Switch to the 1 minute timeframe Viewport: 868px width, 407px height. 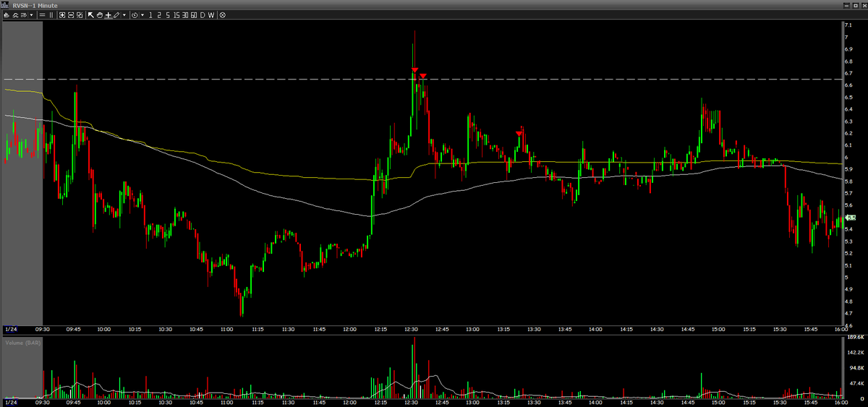click(x=150, y=14)
